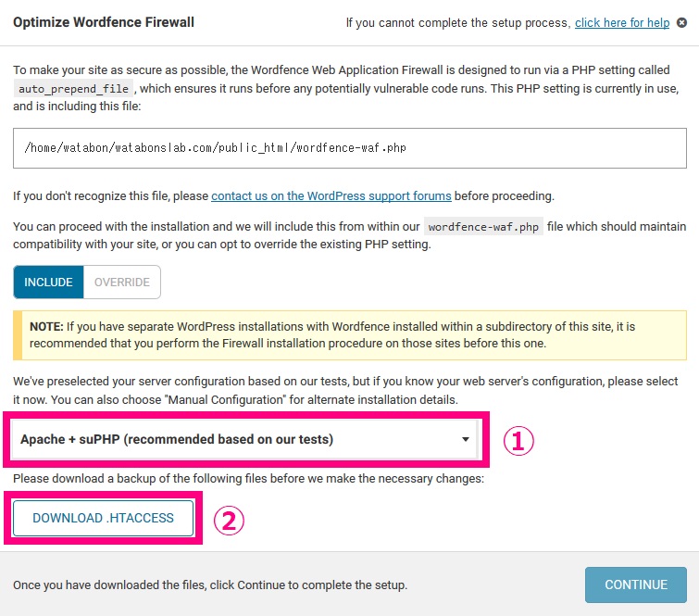The image size is (699, 616).
Task: Click the dropdown caret arrow
Action: (466, 439)
